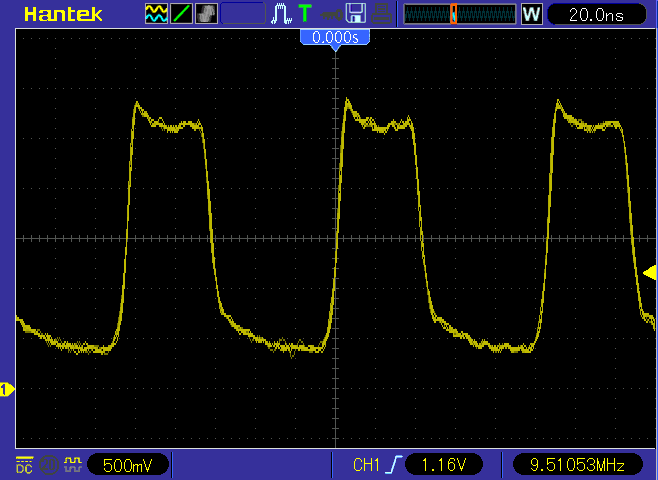The width and height of the screenshot is (658, 480).
Task: Click the 20 bandwidth limit icon
Action: pyautogui.click(x=49, y=465)
